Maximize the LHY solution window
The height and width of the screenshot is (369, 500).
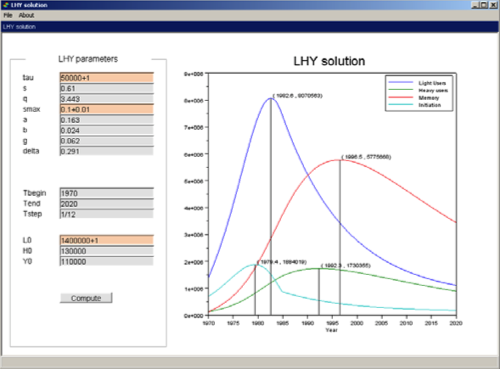point(484,5)
